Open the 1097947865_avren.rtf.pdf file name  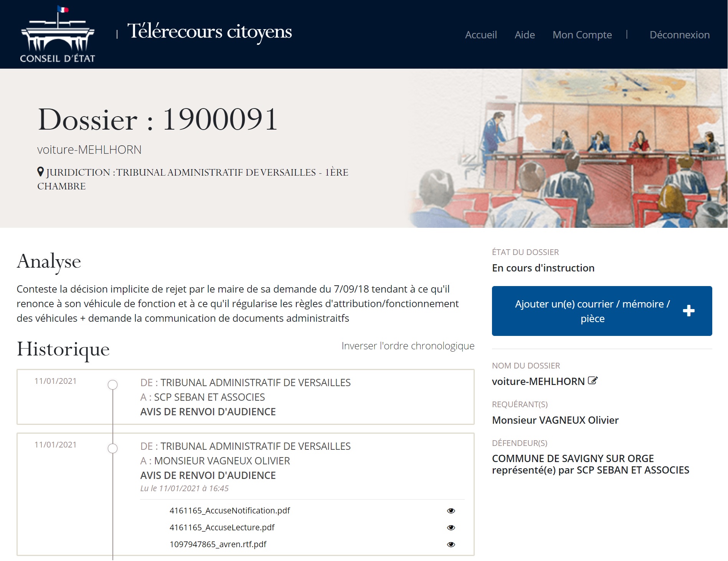point(218,545)
